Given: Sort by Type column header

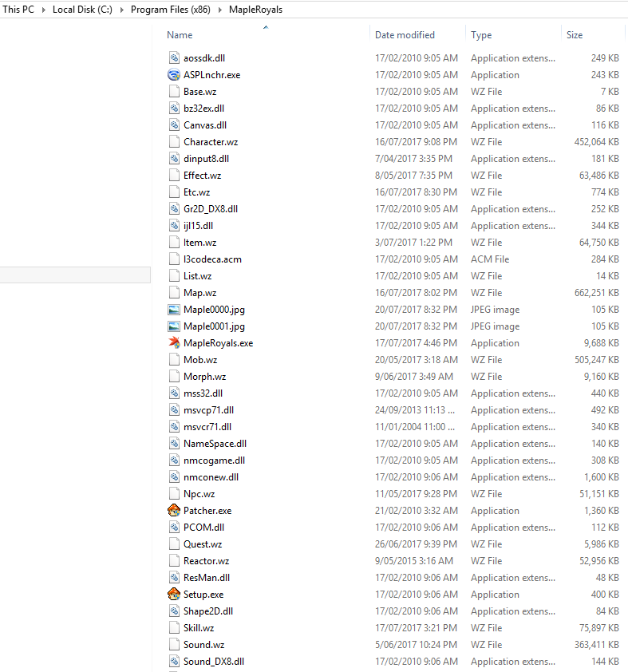Looking at the screenshot, I should click(481, 35).
